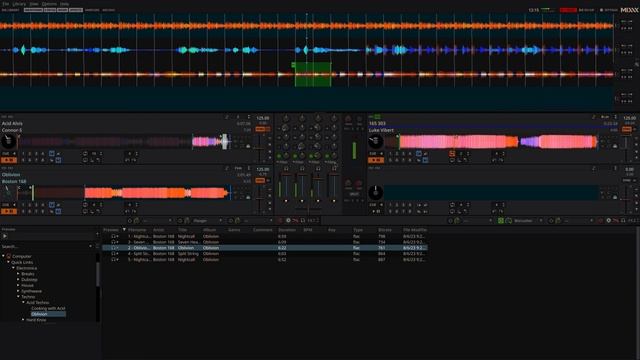This screenshot has height=360, width=640.
Task: Toggle the WAVEFORMS view button
Action: [33, 10]
